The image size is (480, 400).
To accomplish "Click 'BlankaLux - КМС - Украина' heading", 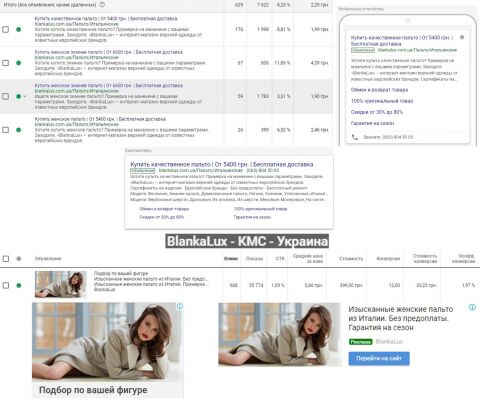I will pos(247,241).
